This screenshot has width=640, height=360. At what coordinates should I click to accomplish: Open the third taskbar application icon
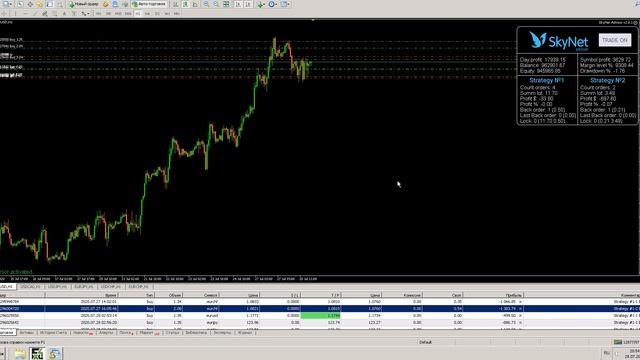click(x=55, y=353)
